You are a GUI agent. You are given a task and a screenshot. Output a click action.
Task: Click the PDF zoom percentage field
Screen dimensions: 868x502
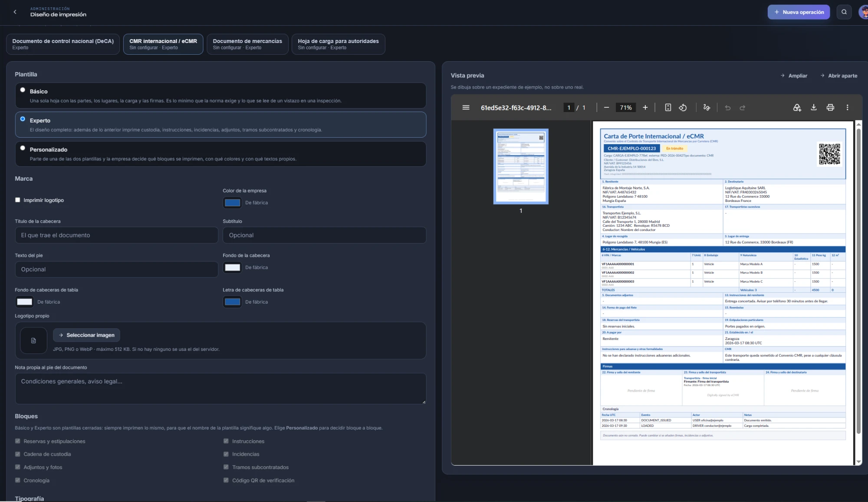click(626, 108)
